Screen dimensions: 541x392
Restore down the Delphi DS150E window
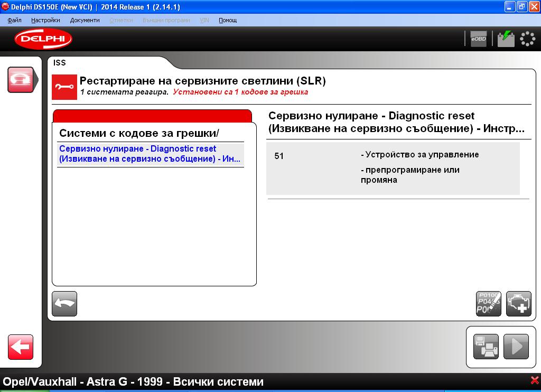(522, 6)
